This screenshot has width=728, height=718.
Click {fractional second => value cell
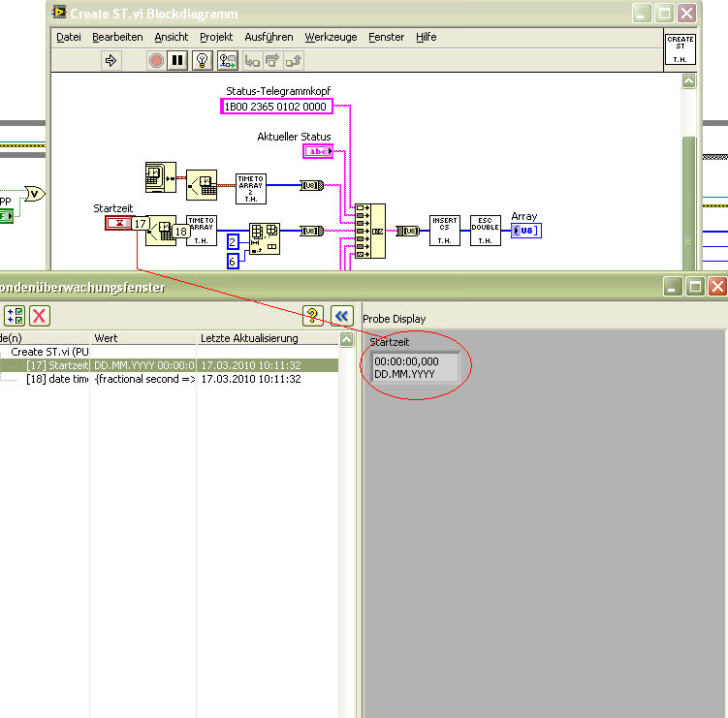point(143,379)
